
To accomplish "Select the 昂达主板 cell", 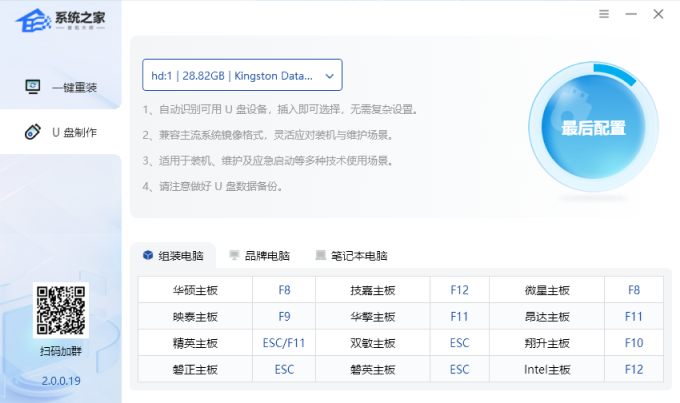I will (x=547, y=316).
